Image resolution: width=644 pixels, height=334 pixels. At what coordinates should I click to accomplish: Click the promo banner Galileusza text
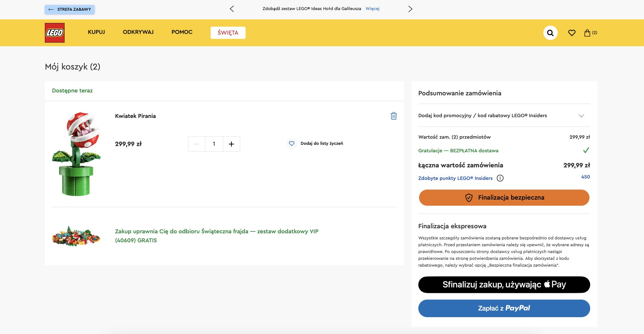point(312,9)
